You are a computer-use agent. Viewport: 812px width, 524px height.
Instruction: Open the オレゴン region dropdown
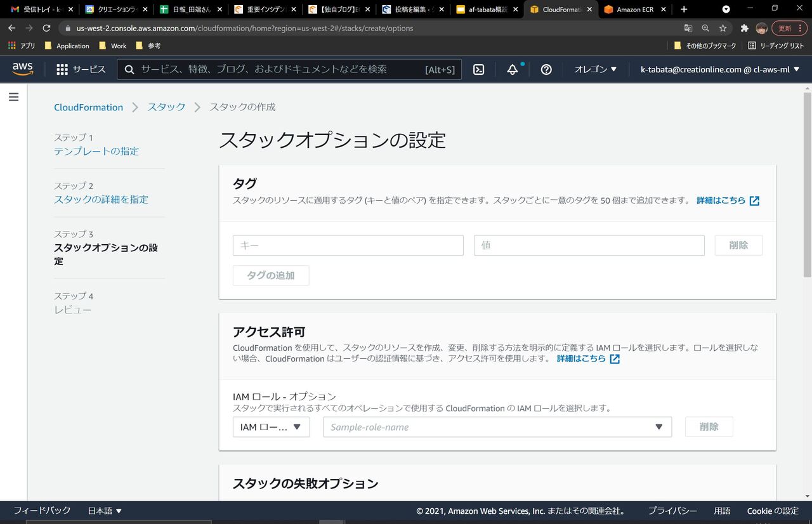click(x=596, y=69)
